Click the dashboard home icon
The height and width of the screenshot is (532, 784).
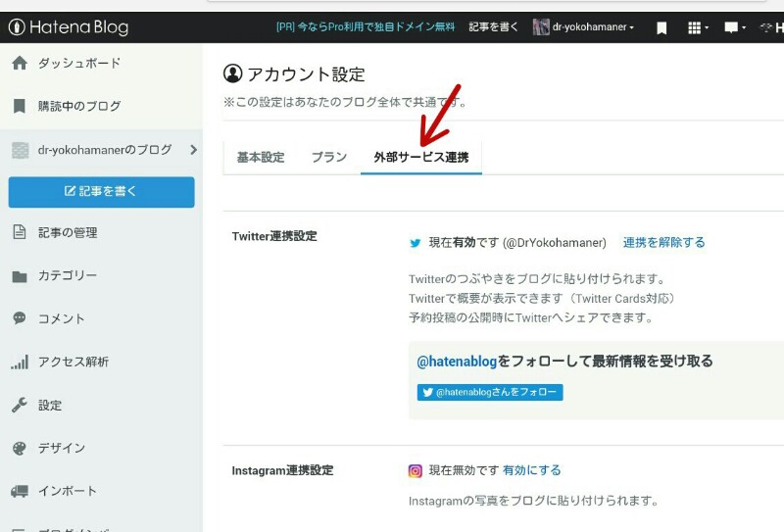point(20,63)
